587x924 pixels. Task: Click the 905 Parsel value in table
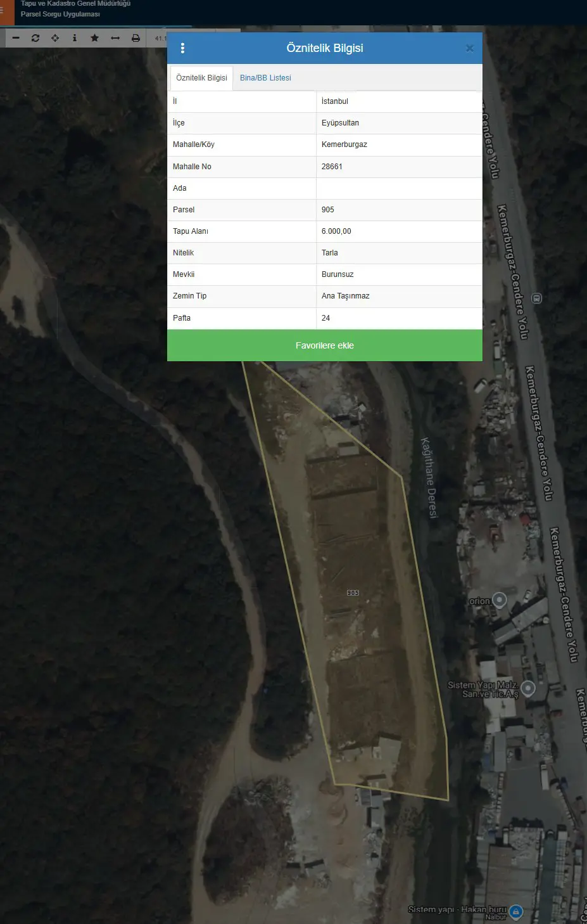tap(399, 210)
